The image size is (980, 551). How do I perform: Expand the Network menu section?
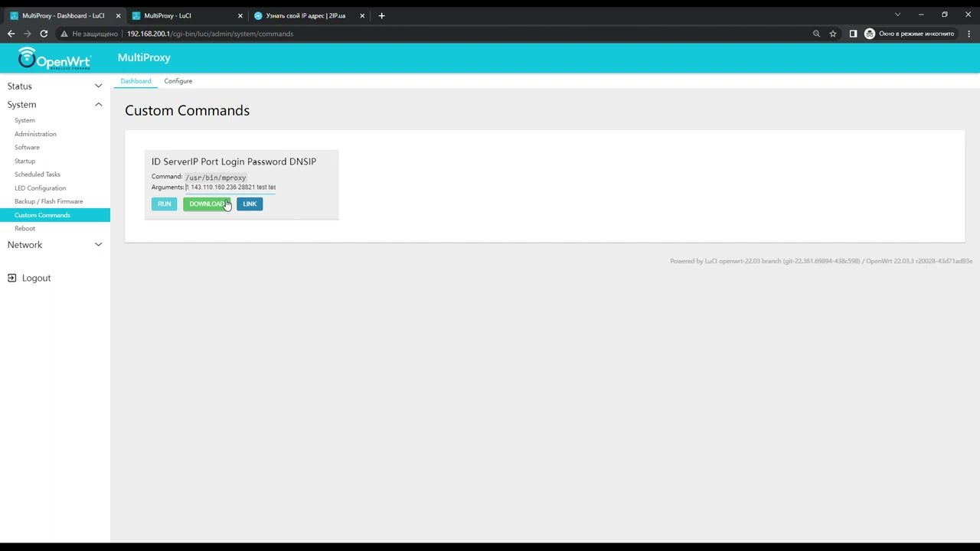(55, 245)
